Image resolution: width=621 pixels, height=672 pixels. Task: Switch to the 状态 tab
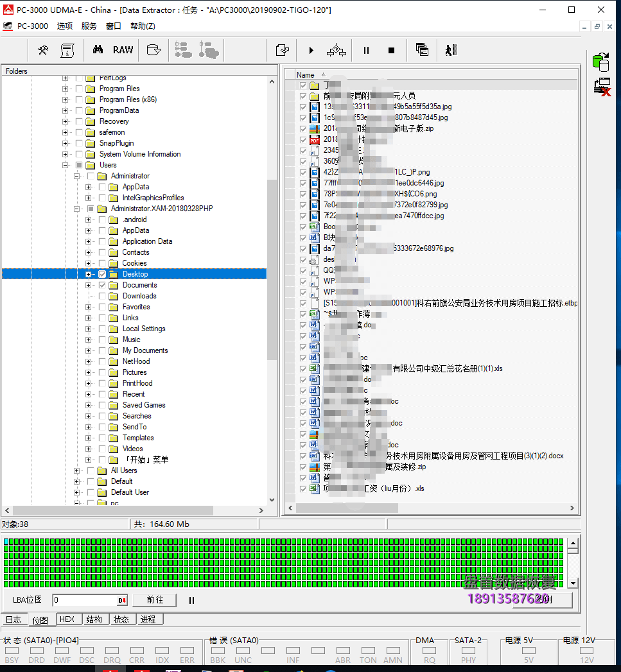121,619
